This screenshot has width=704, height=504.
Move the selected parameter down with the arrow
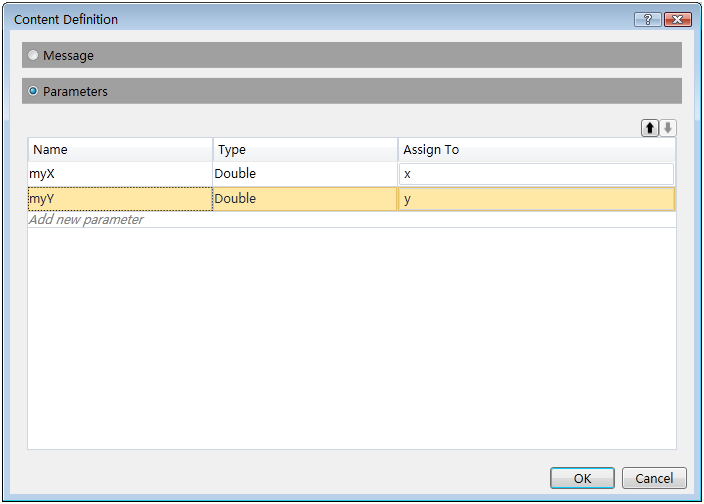point(668,128)
